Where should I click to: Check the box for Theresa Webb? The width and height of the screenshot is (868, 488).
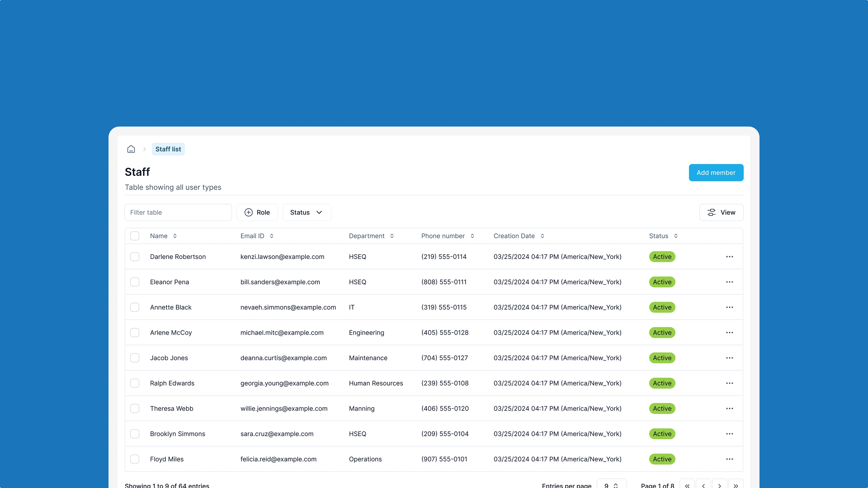tap(135, 408)
